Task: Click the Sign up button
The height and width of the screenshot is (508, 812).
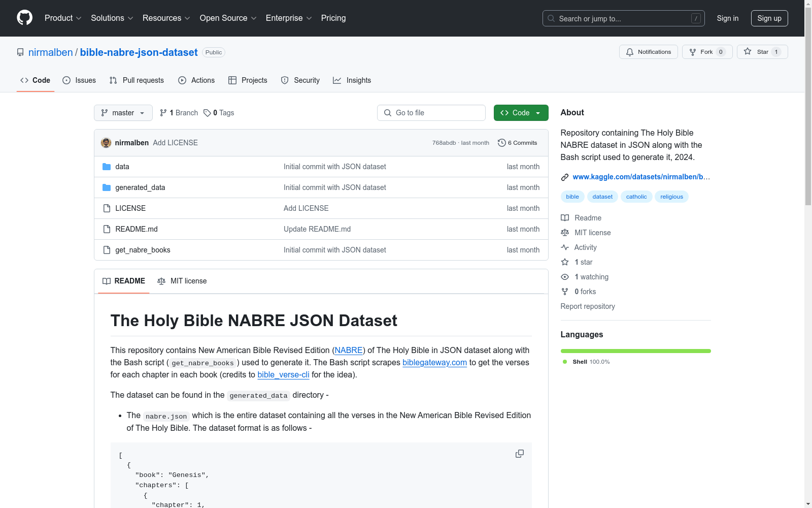Action: 769,18
